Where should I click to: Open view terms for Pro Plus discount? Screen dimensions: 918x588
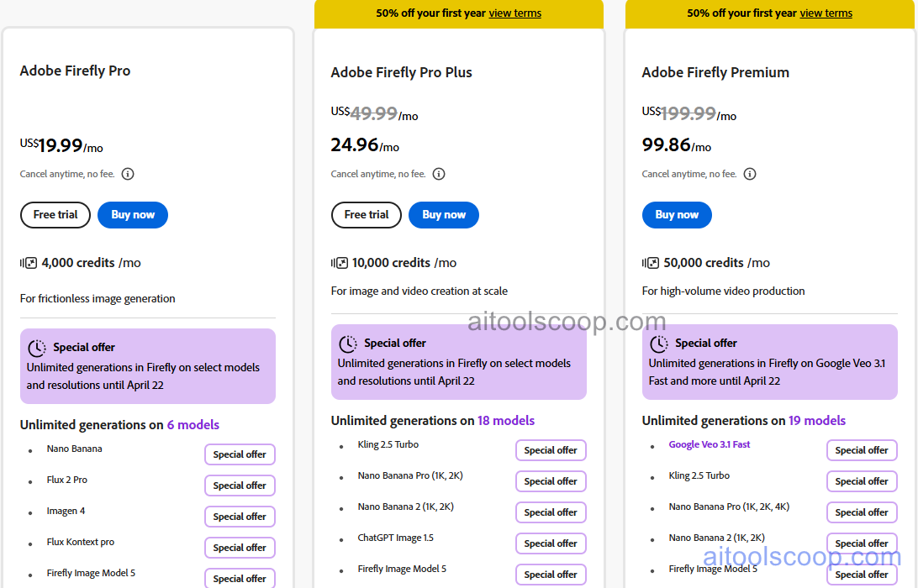point(514,13)
